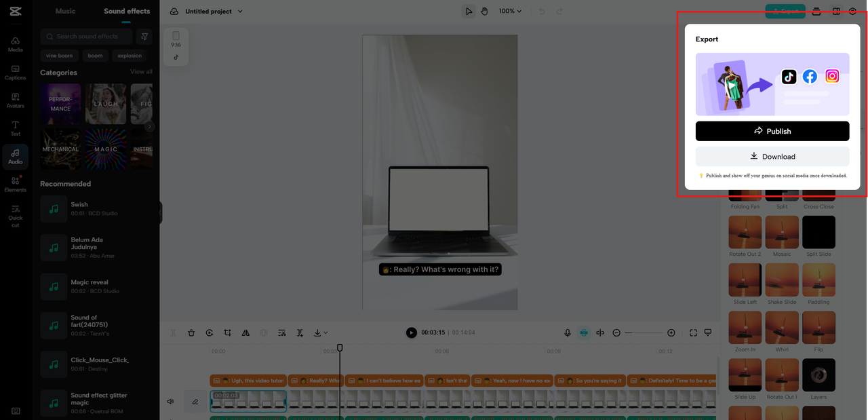
Task: Open the Captions panel in sidebar
Action: pos(15,72)
